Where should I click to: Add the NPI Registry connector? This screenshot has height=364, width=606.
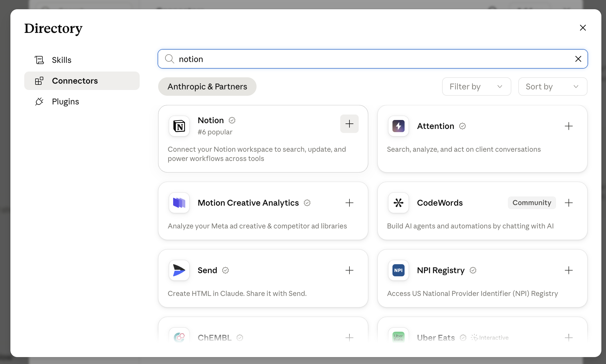(568, 270)
